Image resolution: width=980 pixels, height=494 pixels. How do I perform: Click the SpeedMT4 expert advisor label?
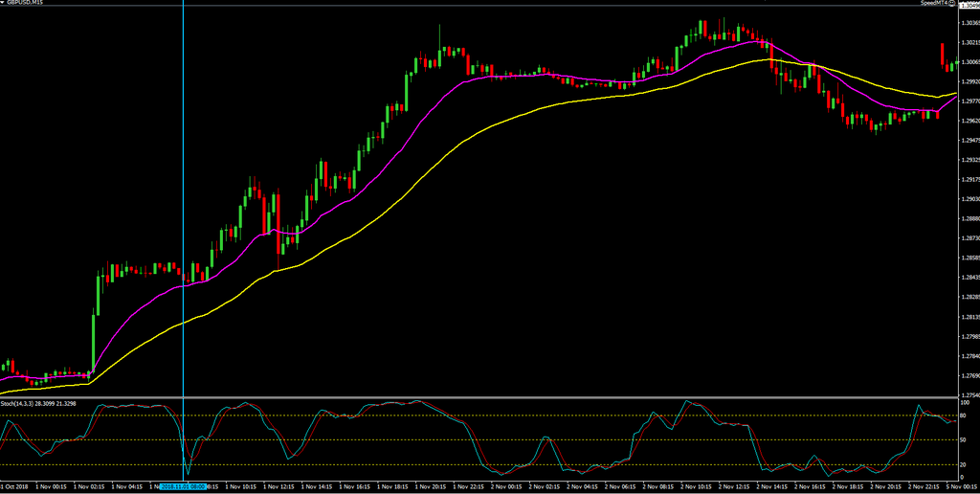[934, 3]
